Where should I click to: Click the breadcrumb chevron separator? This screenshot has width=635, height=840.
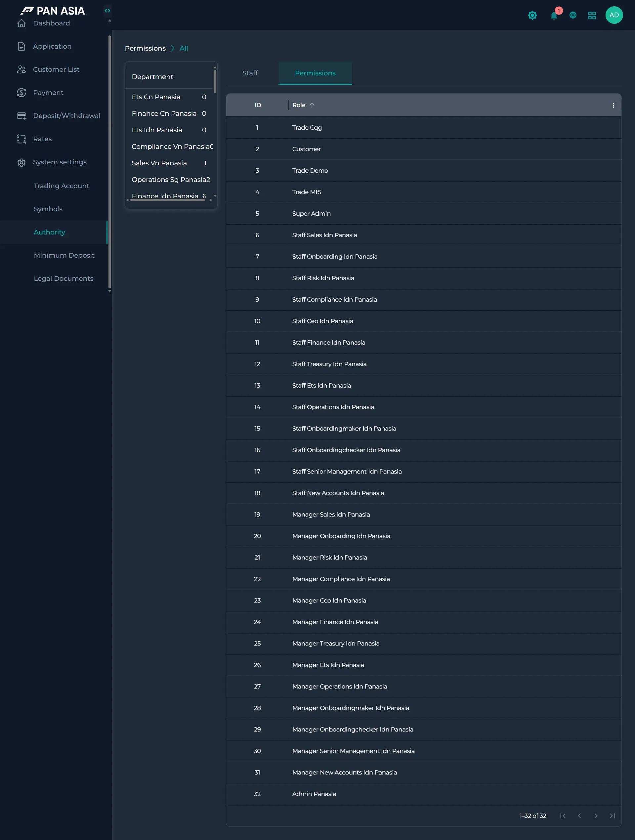click(172, 48)
